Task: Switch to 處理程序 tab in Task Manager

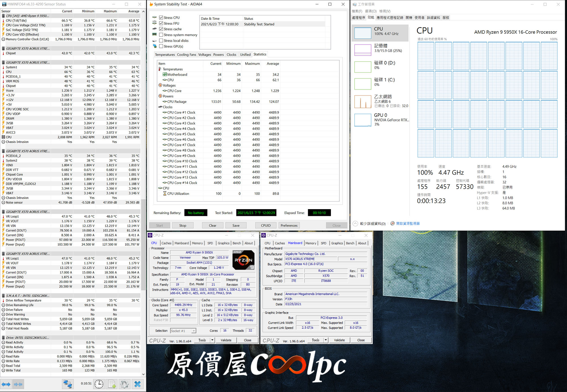Action: point(358,18)
